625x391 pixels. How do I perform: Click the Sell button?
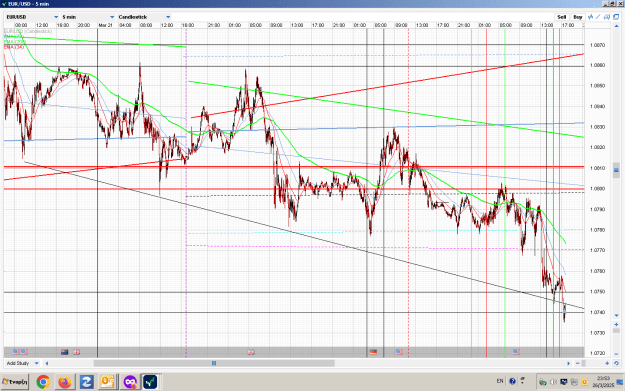click(562, 17)
